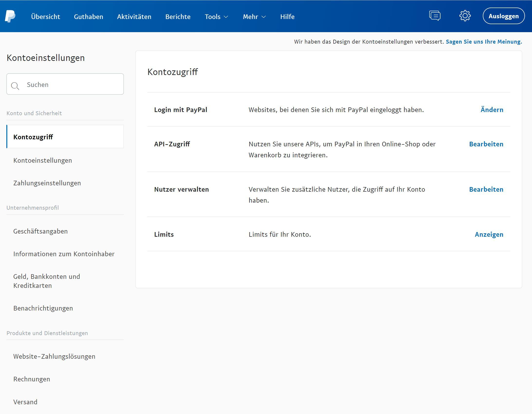Open Geld, Bankkonten und Kreditkarten

coord(47,281)
